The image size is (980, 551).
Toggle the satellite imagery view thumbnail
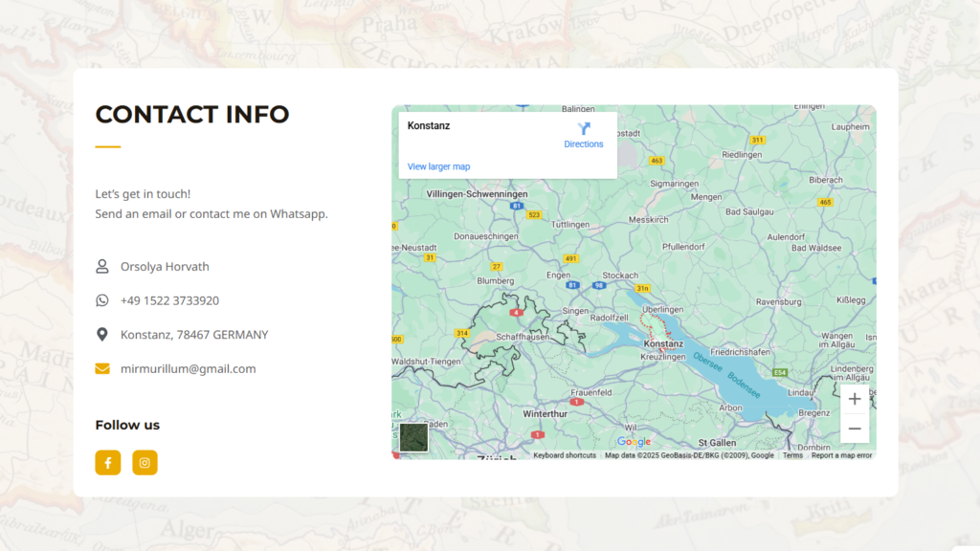[x=415, y=438]
